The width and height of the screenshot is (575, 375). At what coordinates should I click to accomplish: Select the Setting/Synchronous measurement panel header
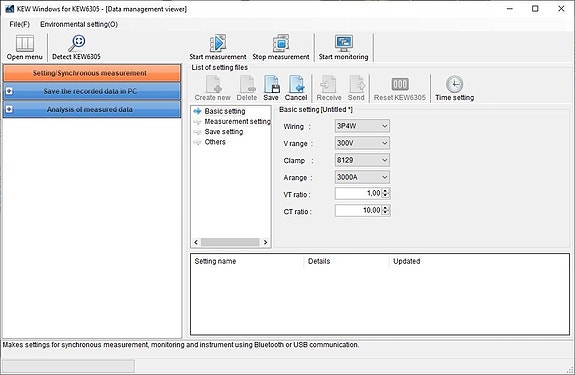tap(92, 73)
